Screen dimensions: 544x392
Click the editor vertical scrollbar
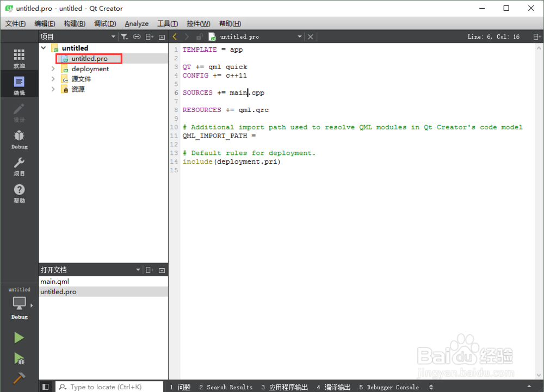click(x=539, y=211)
